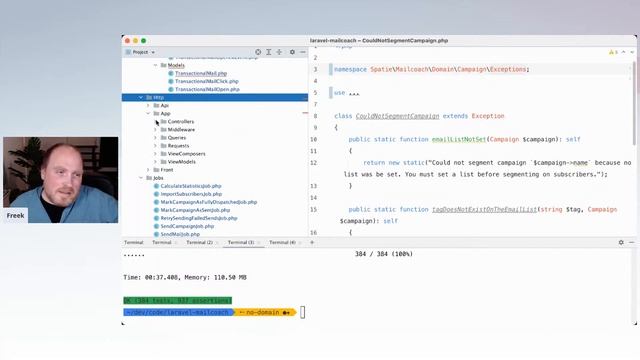Screen dimensions: 640x360
Task: Click the emailListNotSet method name
Action: [x=459, y=140]
